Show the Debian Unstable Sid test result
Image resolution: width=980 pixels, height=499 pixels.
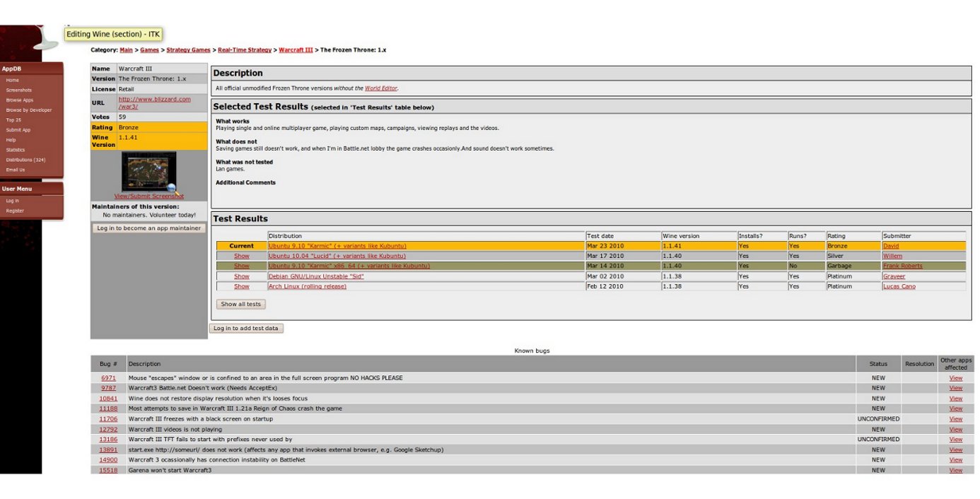point(242,276)
